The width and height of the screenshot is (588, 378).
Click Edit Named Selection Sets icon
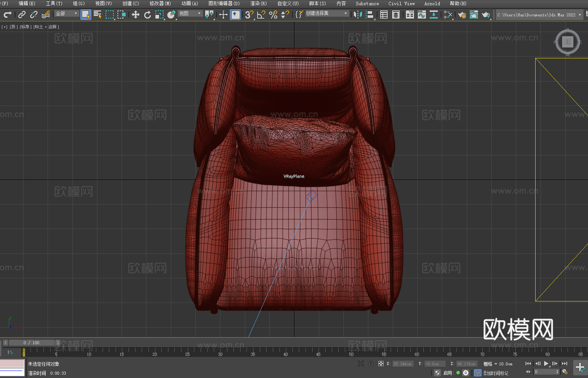pyautogui.click(x=299, y=14)
